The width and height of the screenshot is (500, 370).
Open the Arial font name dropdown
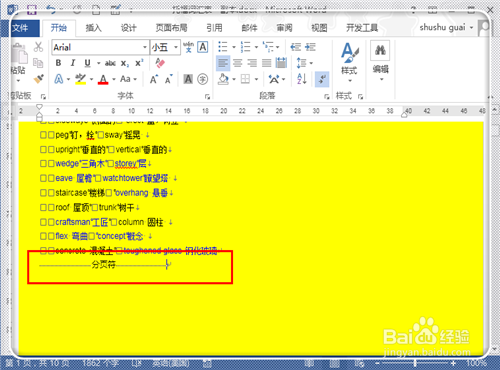(x=145, y=47)
